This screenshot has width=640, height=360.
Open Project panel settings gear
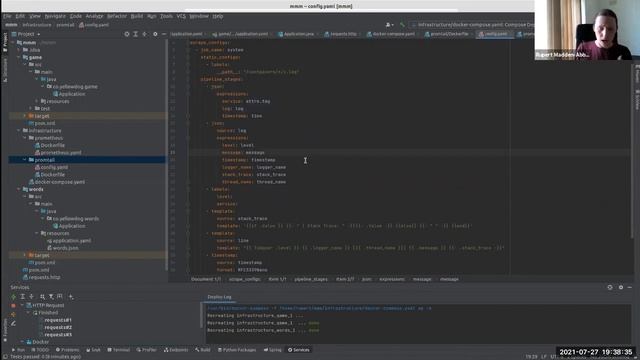click(x=155, y=34)
